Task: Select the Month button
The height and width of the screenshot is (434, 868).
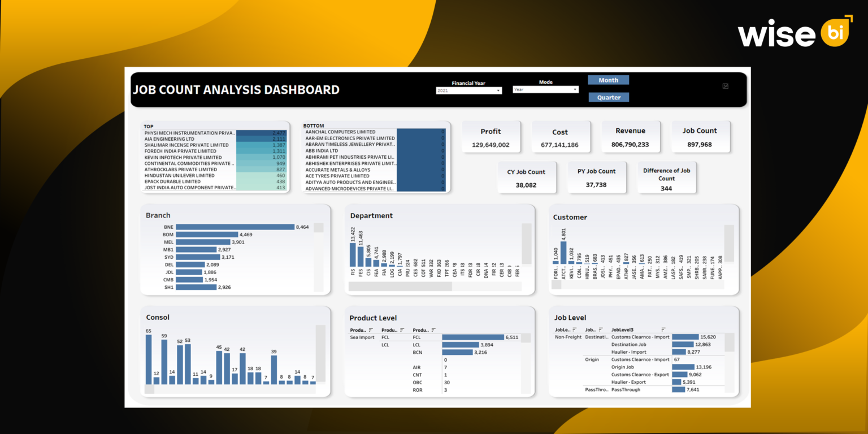Action: [608, 80]
